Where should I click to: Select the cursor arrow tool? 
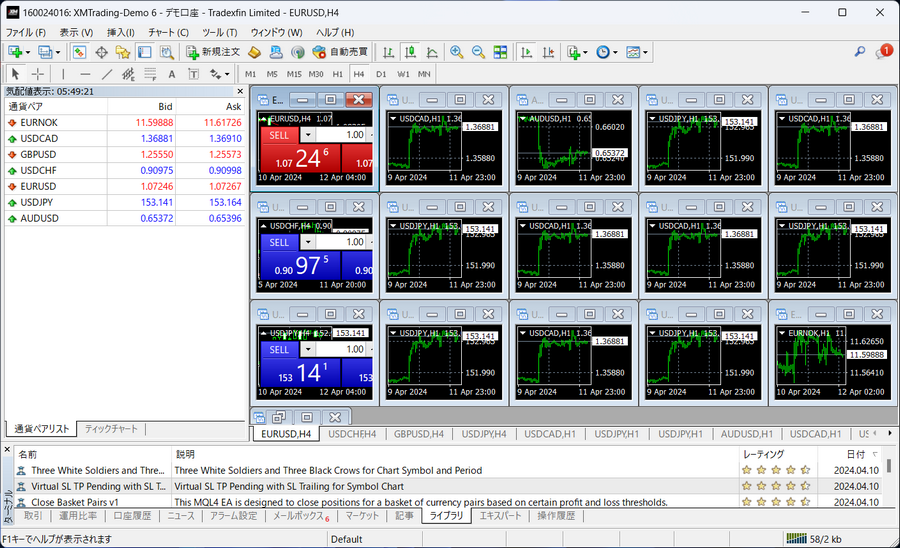[15, 74]
